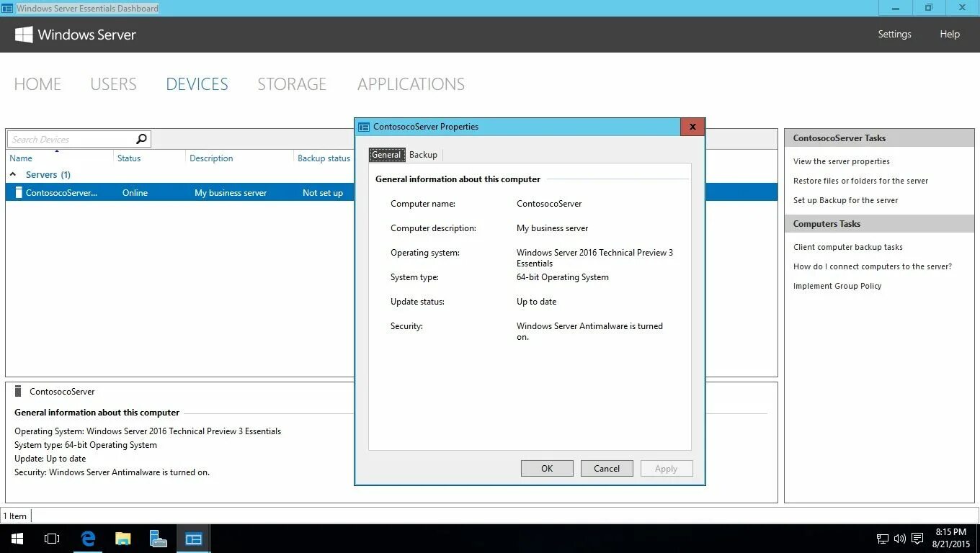Click the ContosocoServer Tasks heading
980x553 pixels.
(839, 138)
